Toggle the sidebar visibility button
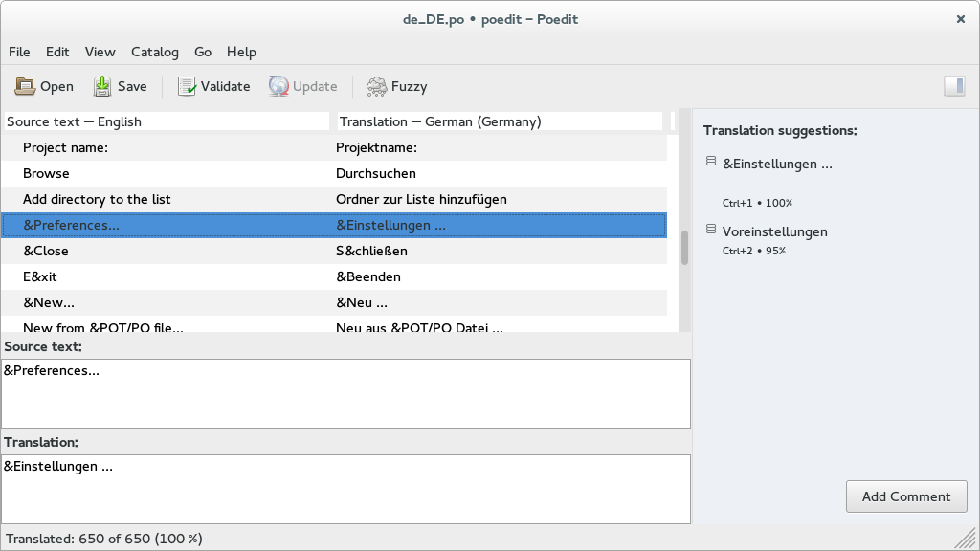 [953, 87]
